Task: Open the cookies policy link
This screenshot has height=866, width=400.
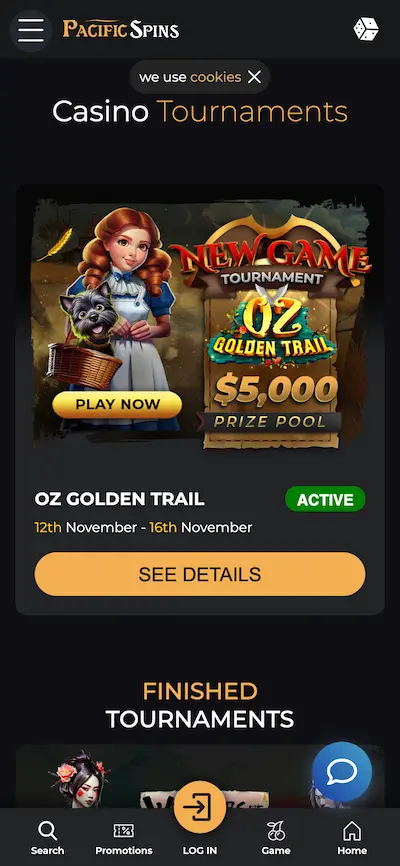Action: tap(215, 77)
